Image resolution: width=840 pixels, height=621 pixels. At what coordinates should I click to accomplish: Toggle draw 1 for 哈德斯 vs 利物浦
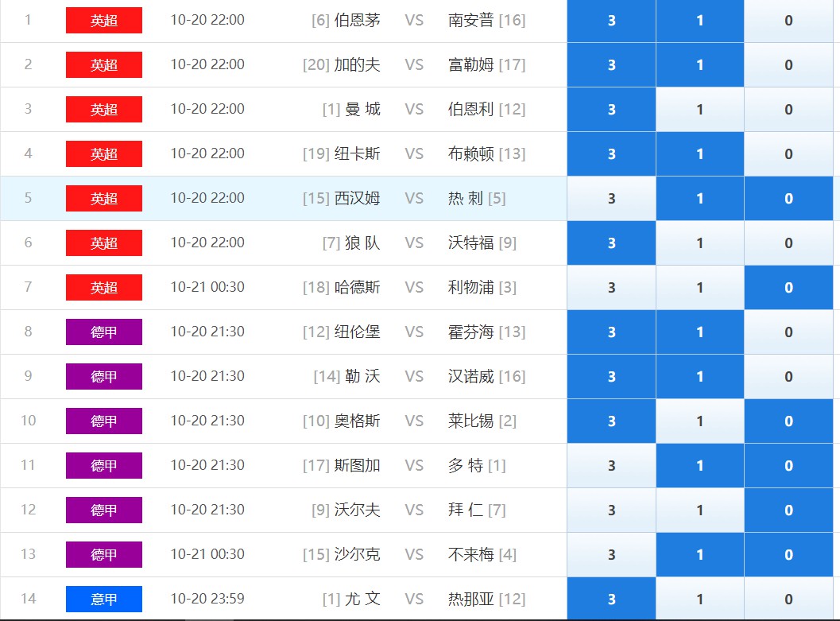[x=699, y=287]
